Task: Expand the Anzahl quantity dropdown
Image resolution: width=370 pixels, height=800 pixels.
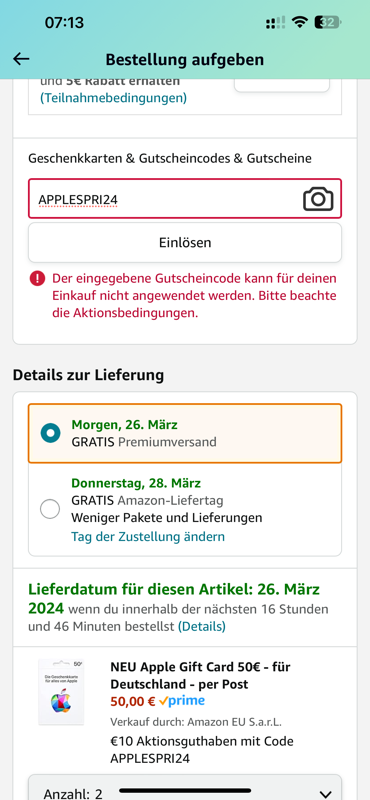Action: tap(185, 787)
